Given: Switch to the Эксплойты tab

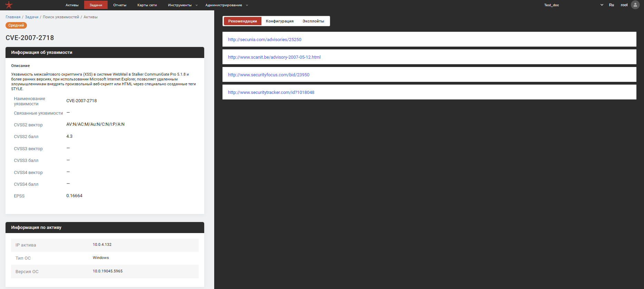Looking at the screenshot, I should [x=313, y=21].
